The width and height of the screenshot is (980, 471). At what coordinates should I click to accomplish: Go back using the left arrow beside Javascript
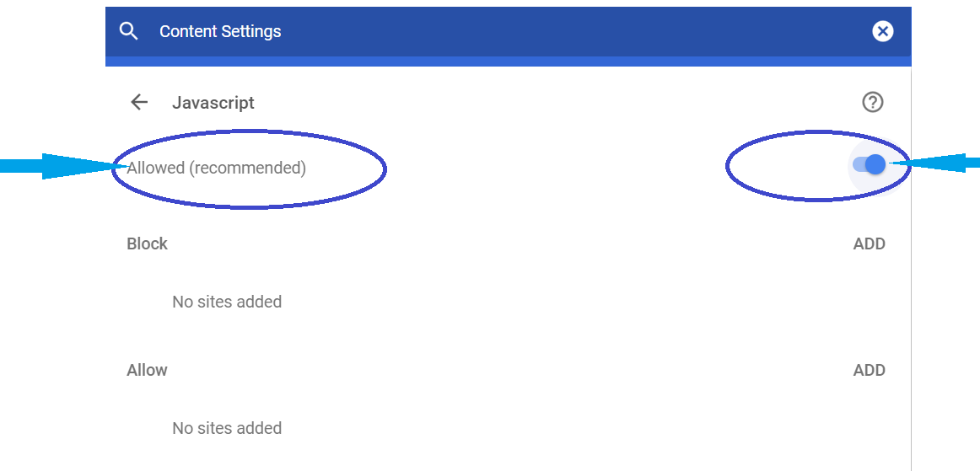pos(139,103)
